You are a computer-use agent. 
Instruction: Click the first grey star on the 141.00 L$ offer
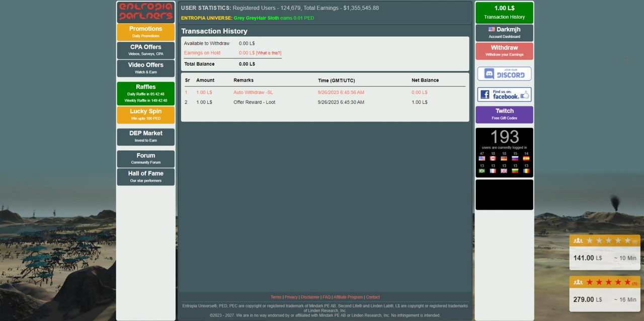590,241
